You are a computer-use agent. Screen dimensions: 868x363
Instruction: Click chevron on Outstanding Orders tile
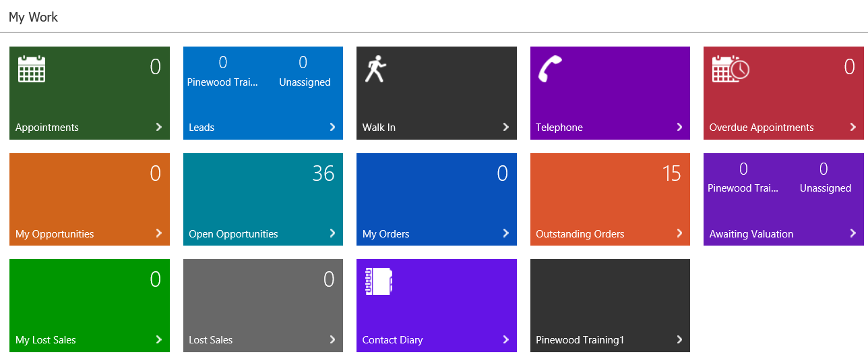(x=679, y=233)
